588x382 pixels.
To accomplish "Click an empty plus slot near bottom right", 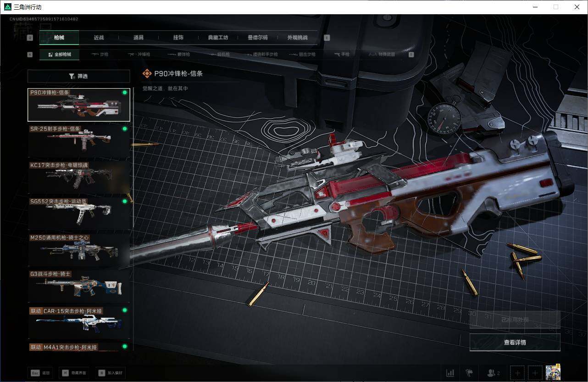I will click(x=517, y=373).
